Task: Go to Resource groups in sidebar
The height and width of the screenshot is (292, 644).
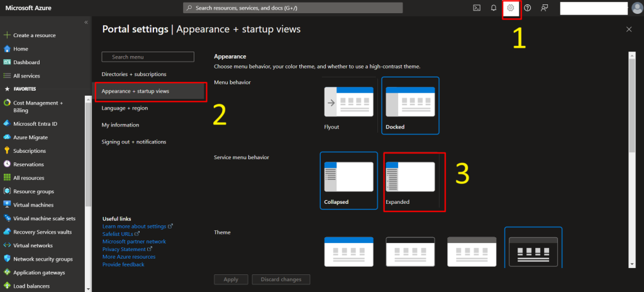Action: (x=33, y=191)
